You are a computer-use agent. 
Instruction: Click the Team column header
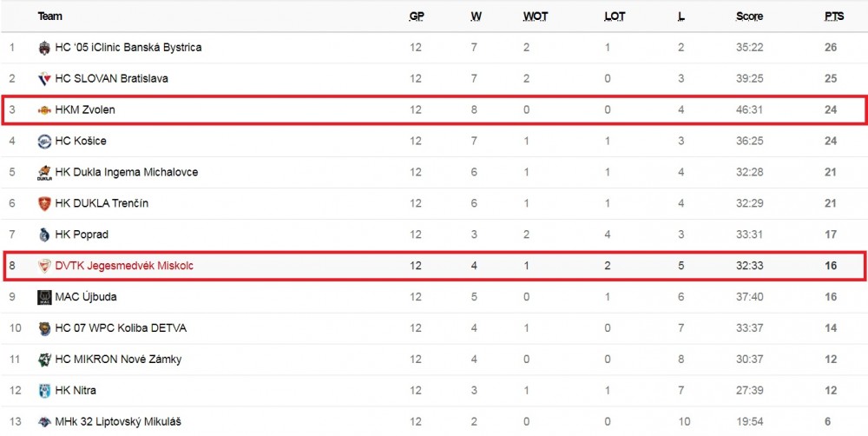coord(49,17)
